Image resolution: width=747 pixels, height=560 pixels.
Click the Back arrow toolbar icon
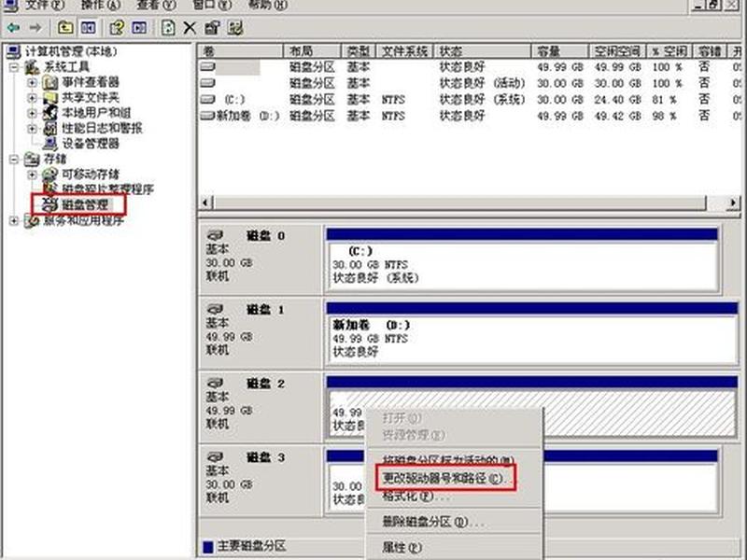point(13,28)
